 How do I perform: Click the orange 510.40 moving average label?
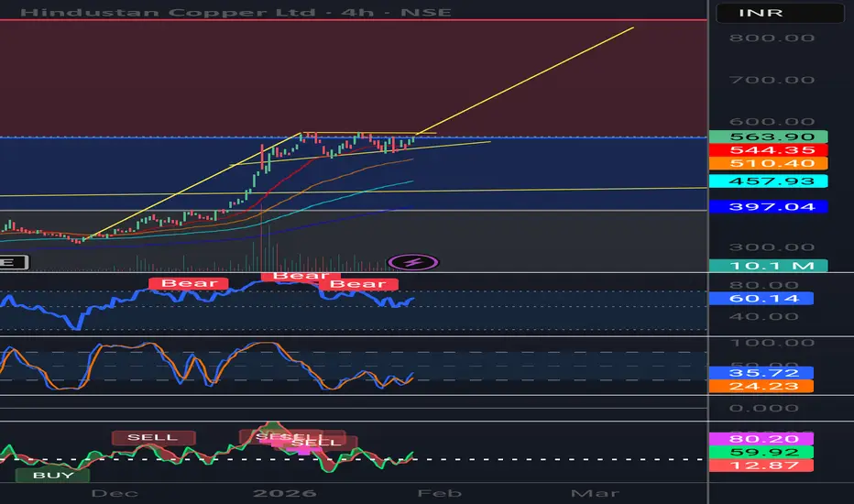pyautogui.click(x=769, y=163)
